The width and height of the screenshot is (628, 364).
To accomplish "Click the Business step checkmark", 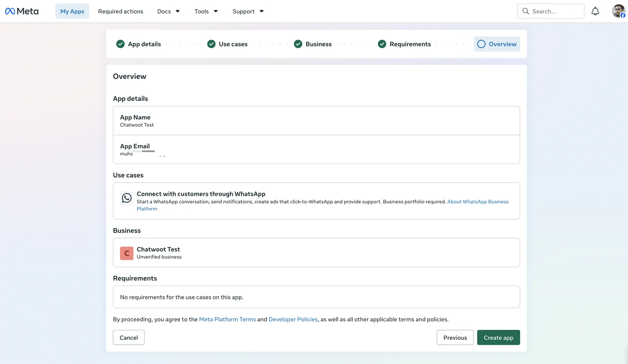I will [298, 44].
